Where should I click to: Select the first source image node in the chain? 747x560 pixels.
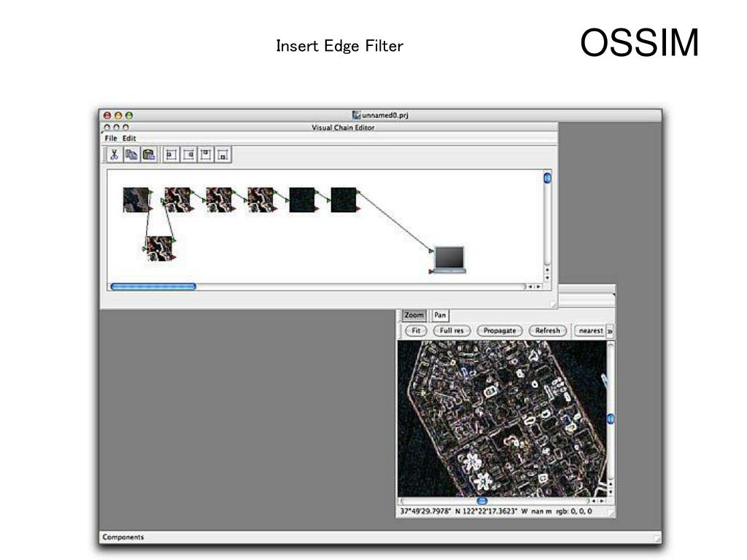pyautogui.click(x=136, y=200)
